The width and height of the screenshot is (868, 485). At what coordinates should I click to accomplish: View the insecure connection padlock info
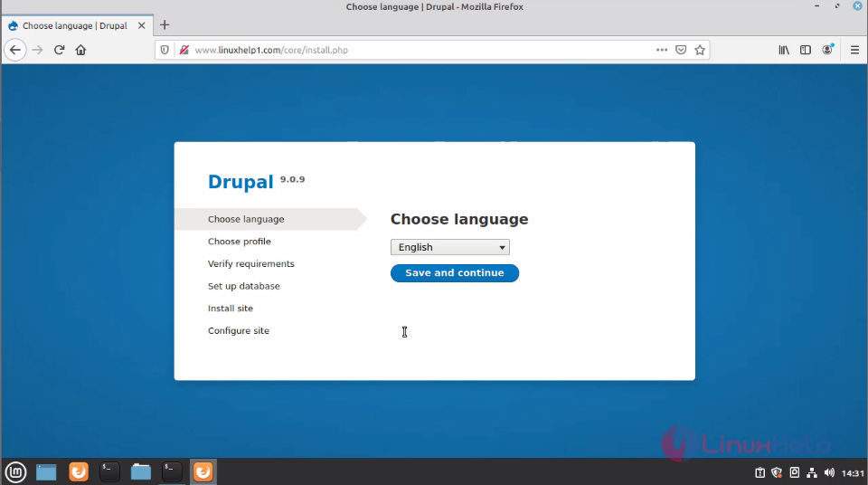pos(184,50)
